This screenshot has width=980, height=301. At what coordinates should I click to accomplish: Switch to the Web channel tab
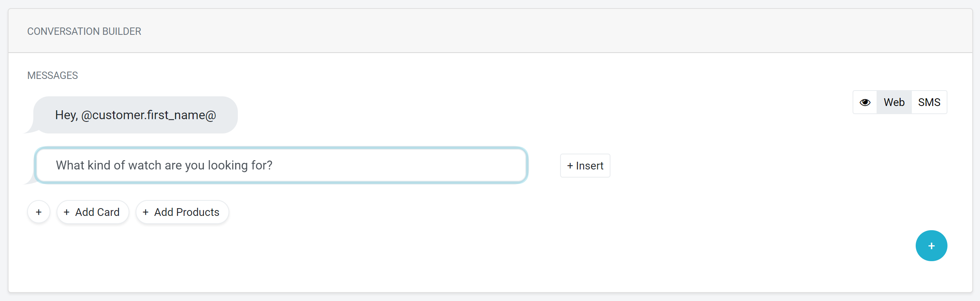pyautogui.click(x=894, y=103)
